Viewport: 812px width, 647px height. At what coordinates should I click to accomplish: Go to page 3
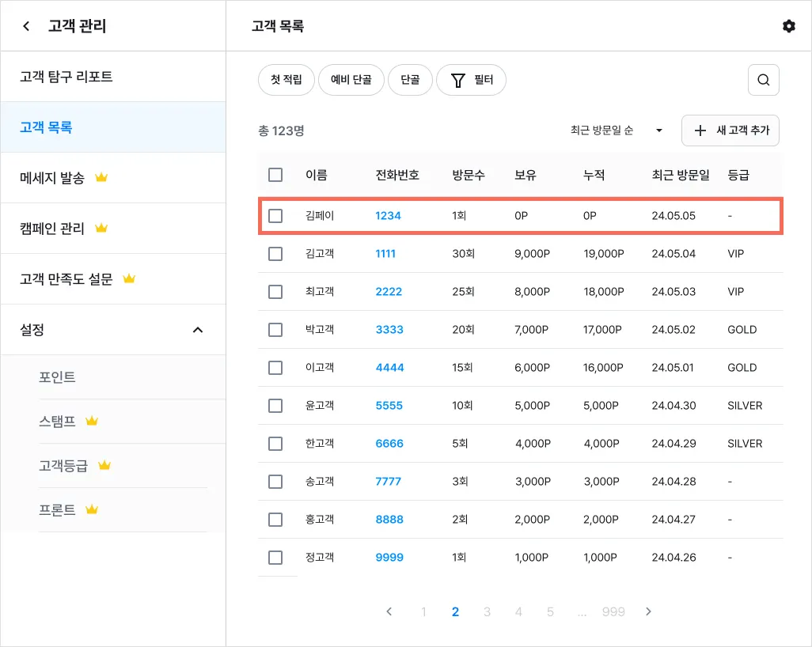(487, 612)
